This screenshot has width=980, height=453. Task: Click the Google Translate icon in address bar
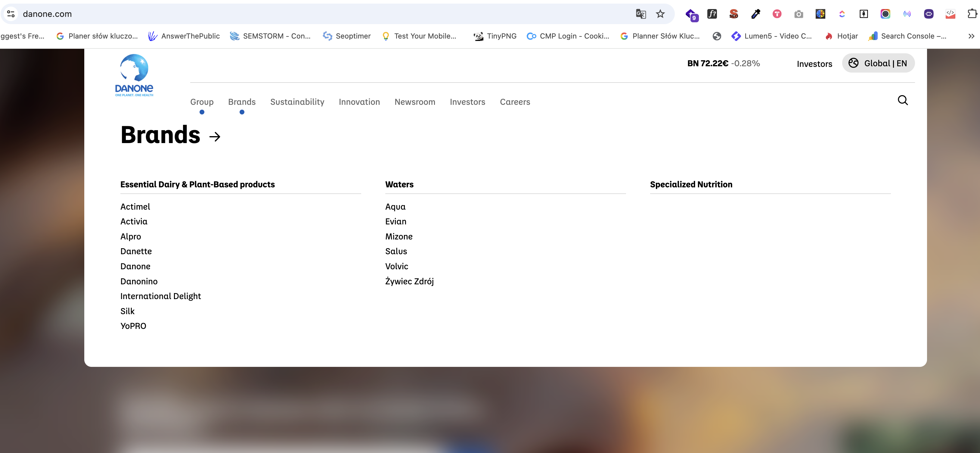click(x=641, y=14)
